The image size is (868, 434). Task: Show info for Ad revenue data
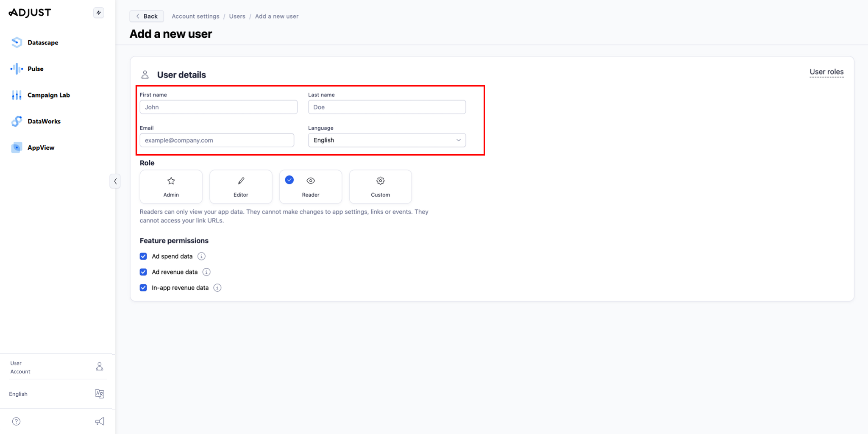[x=206, y=272]
